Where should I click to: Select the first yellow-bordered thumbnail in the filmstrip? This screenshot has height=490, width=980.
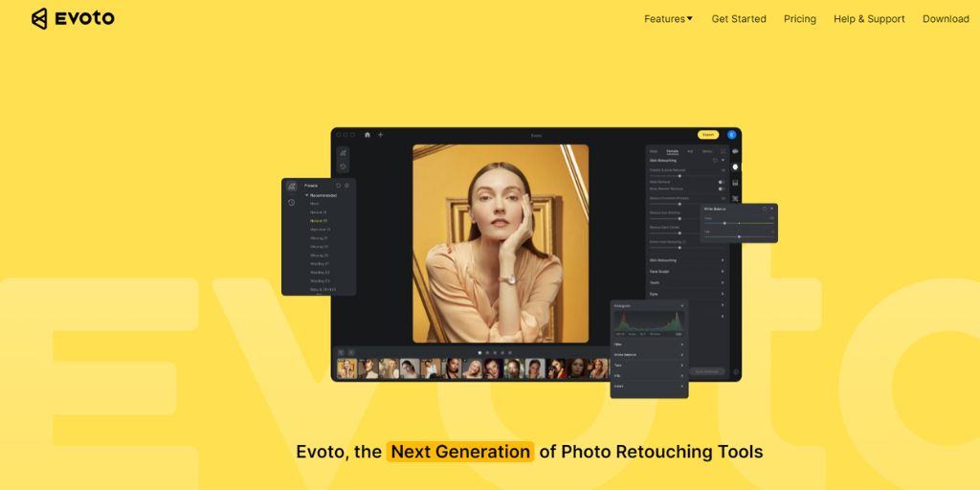pyautogui.click(x=346, y=368)
